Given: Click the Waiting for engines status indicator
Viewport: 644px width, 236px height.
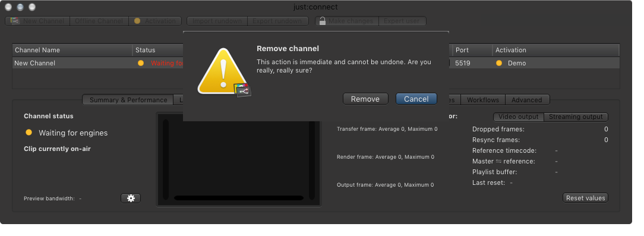Looking at the screenshot, I should pyautogui.click(x=29, y=133).
